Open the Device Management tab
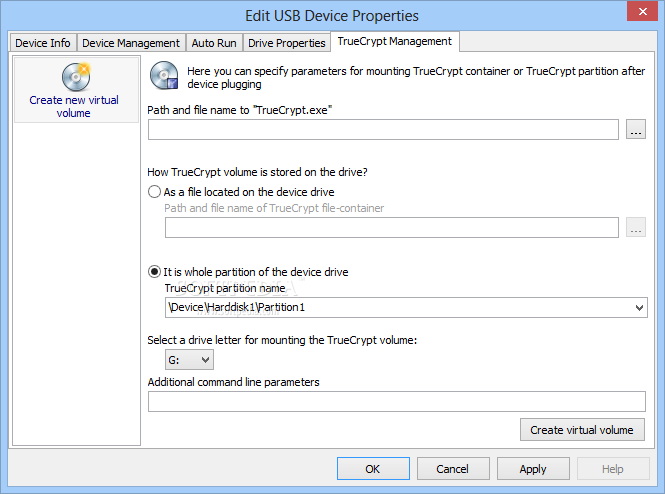This screenshot has width=665, height=494. [131, 43]
